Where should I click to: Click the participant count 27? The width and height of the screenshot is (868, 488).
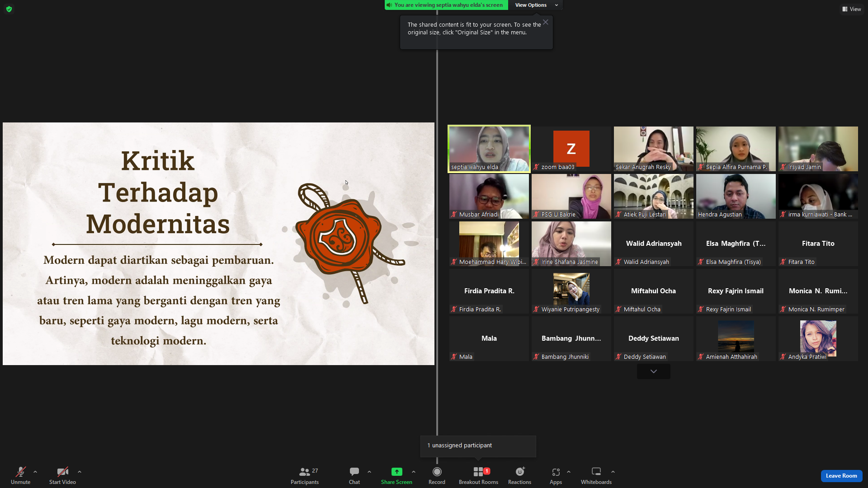[x=315, y=471]
